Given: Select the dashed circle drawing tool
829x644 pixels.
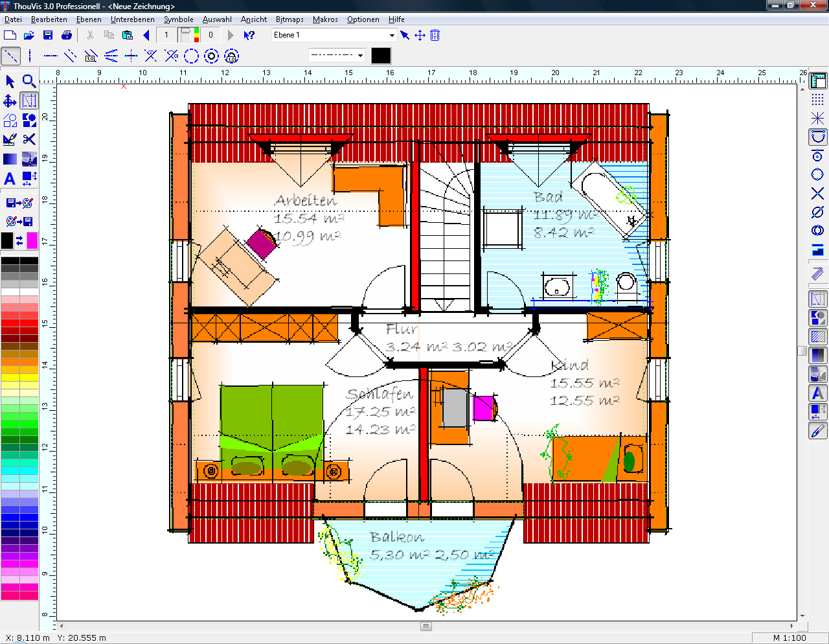Looking at the screenshot, I should (x=191, y=56).
